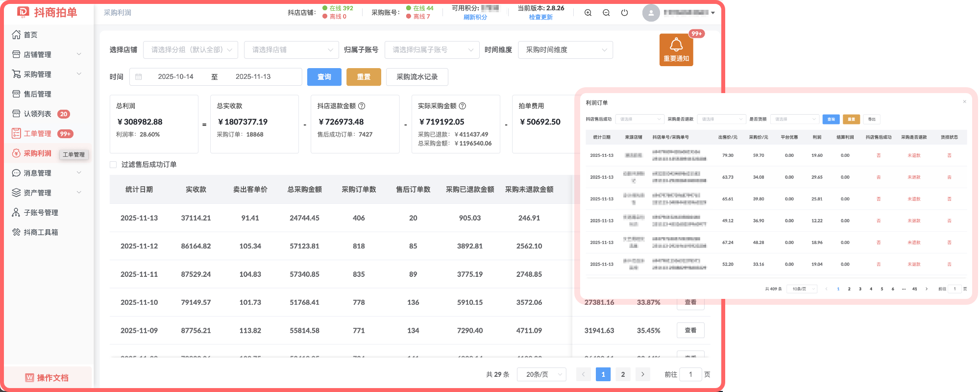This screenshot has width=980, height=392.
Task: Click the help icon beside 抖店退款金额
Action: [x=362, y=106]
